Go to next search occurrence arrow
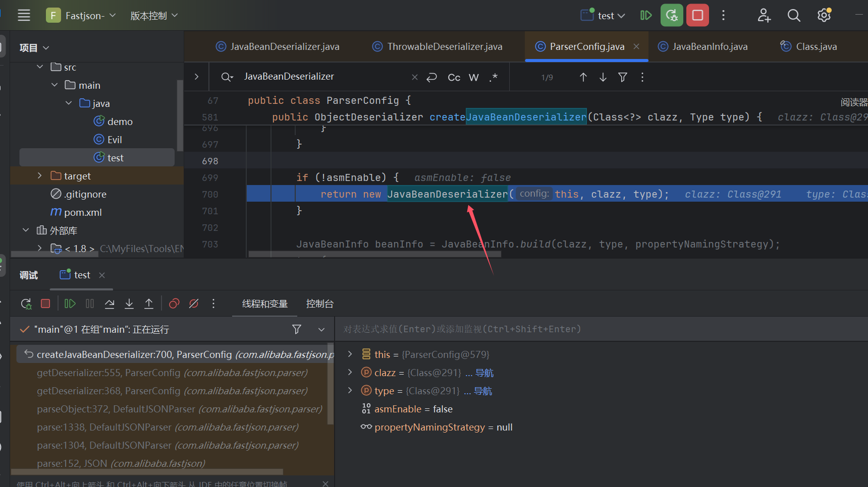868x487 pixels. pos(603,77)
